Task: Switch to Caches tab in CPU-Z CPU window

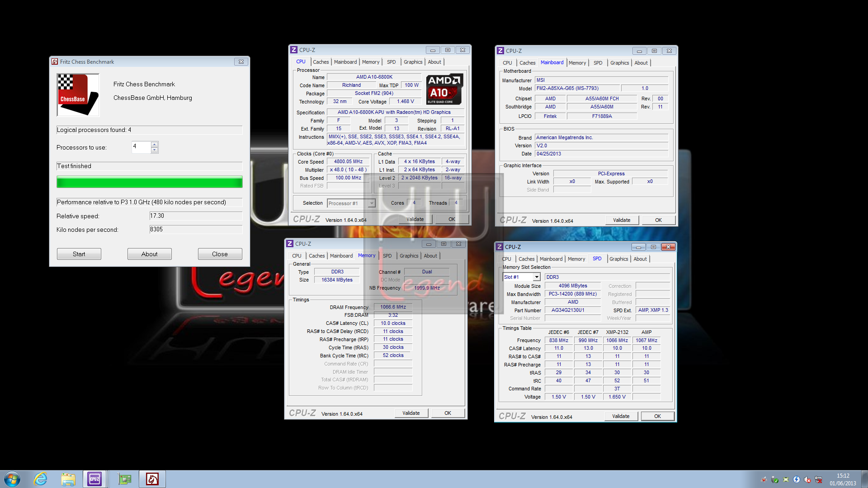Action: pos(321,62)
